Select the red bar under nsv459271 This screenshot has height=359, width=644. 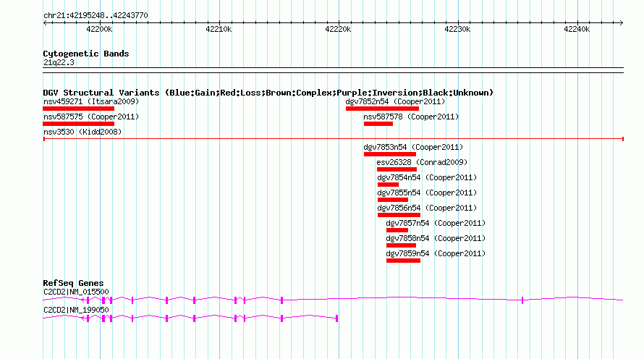pyautogui.click(x=78, y=109)
